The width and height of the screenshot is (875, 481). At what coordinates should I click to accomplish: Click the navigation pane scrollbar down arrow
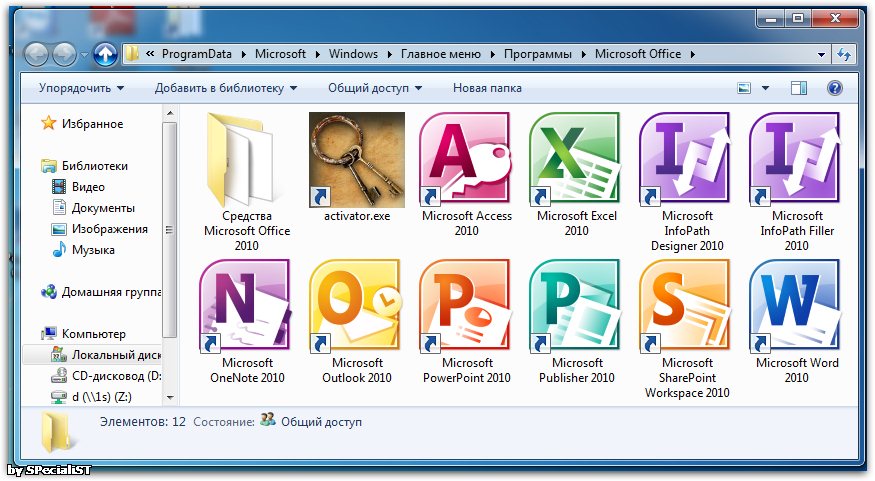[170, 397]
